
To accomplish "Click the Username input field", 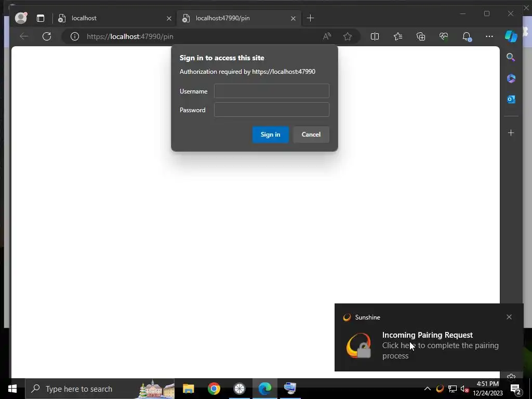I will pos(271,91).
